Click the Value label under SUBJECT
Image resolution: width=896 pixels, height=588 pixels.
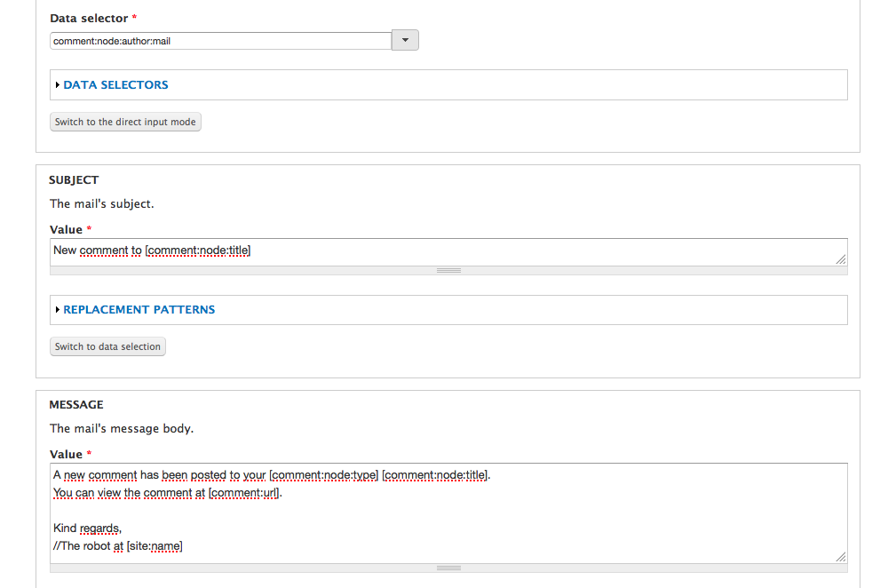tap(67, 229)
